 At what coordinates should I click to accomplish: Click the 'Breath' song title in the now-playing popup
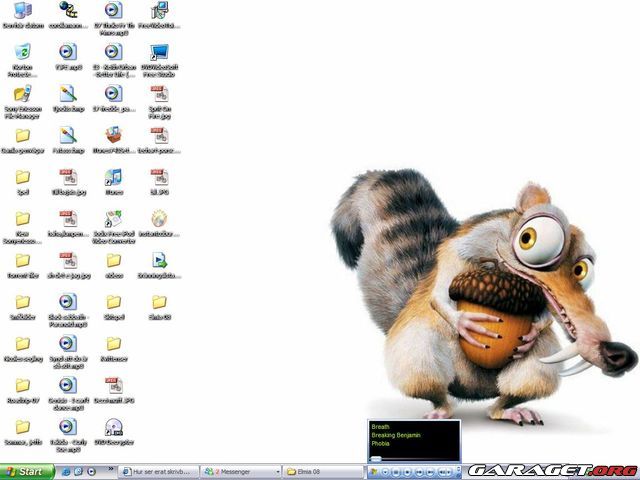pyautogui.click(x=381, y=427)
